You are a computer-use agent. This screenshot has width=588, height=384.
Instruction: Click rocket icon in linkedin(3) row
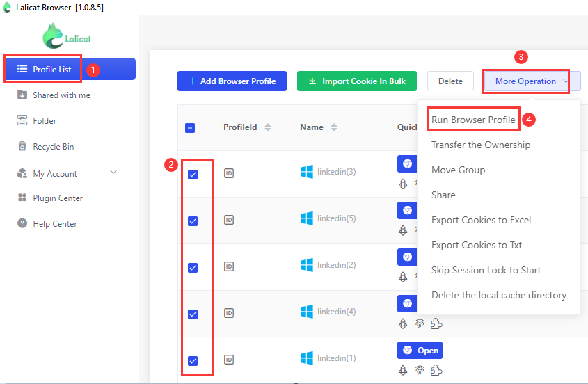[403, 184]
